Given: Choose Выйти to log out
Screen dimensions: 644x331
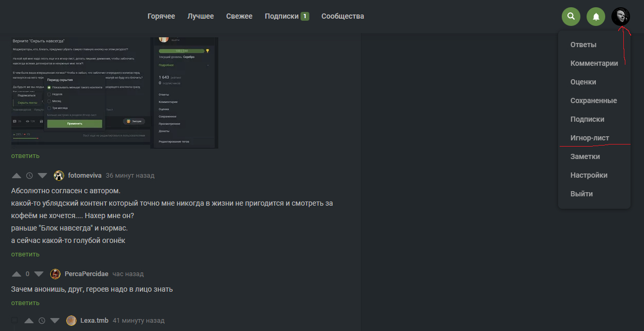Looking at the screenshot, I should coord(581,194).
